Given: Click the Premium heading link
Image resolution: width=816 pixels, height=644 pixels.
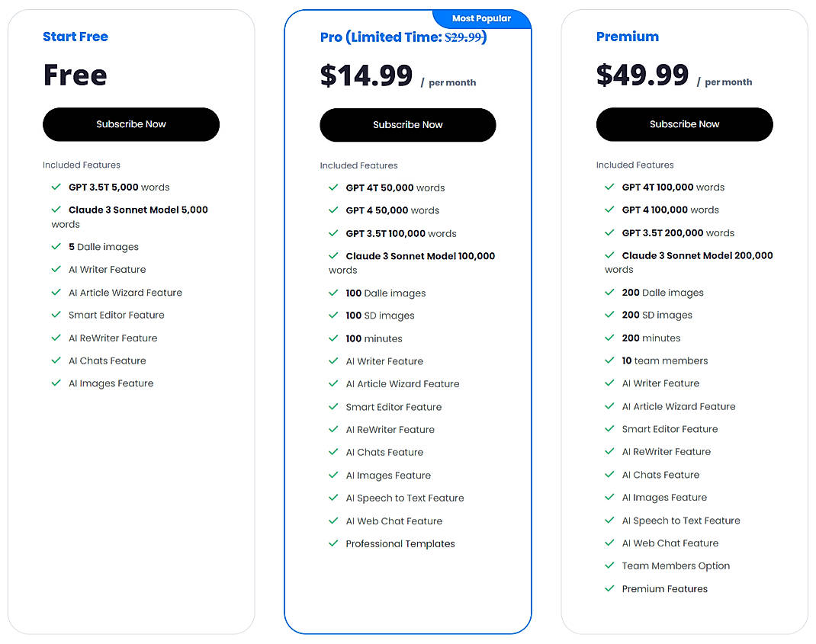Looking at the screenshot, I should click(627, 36).
